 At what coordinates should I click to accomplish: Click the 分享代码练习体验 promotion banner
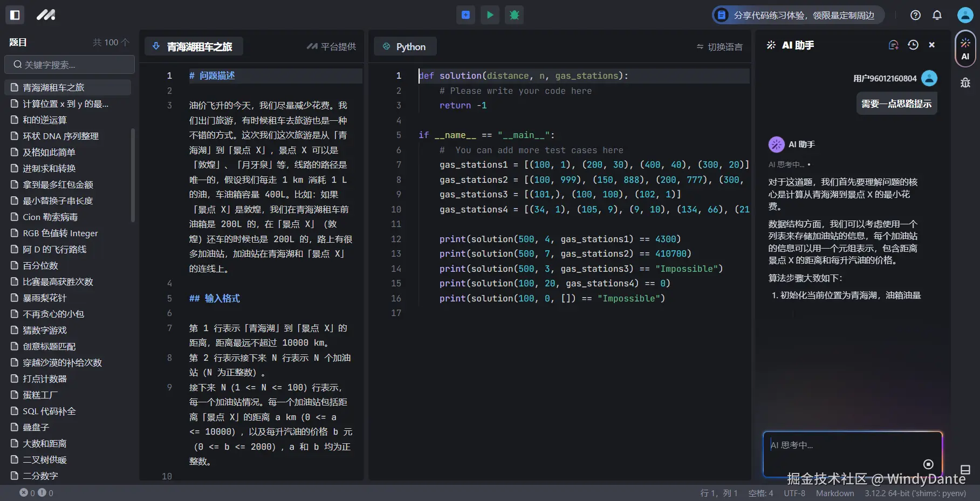coord(798,15)
